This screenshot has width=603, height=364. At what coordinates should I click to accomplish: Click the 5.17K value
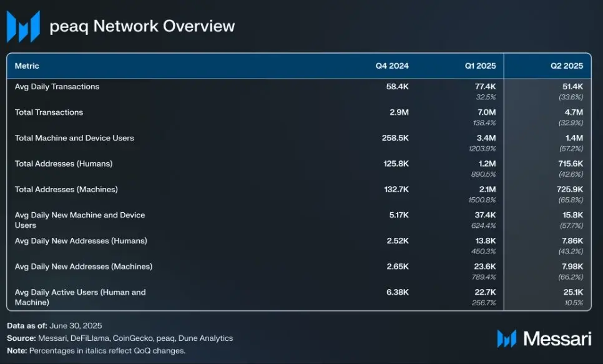pos(399,215)
